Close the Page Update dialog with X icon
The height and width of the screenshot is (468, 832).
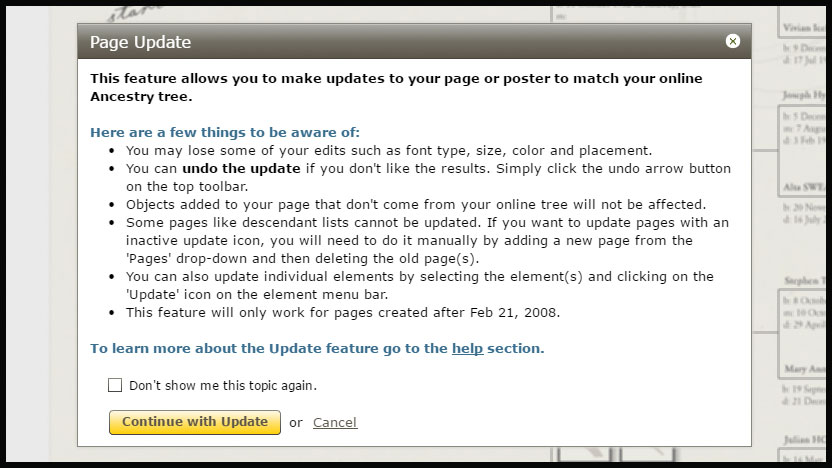click(x=732, y=41)
